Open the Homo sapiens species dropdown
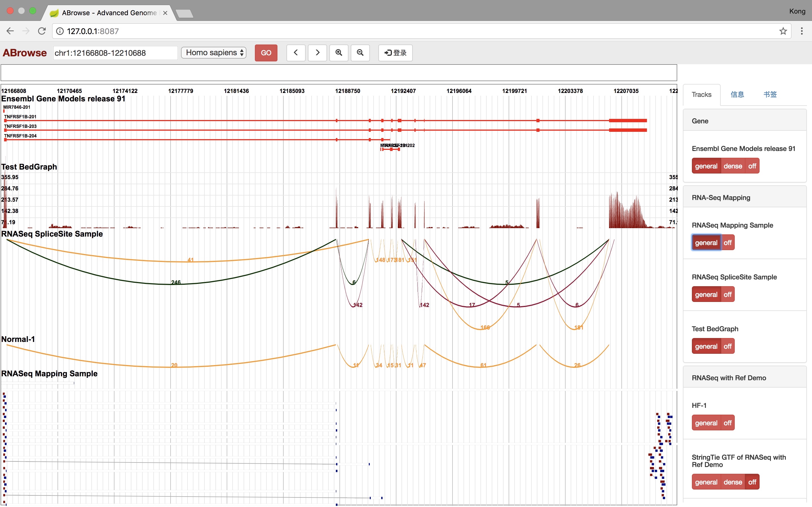This screenshot has width=812, height=507. click(x=214, y=53)
